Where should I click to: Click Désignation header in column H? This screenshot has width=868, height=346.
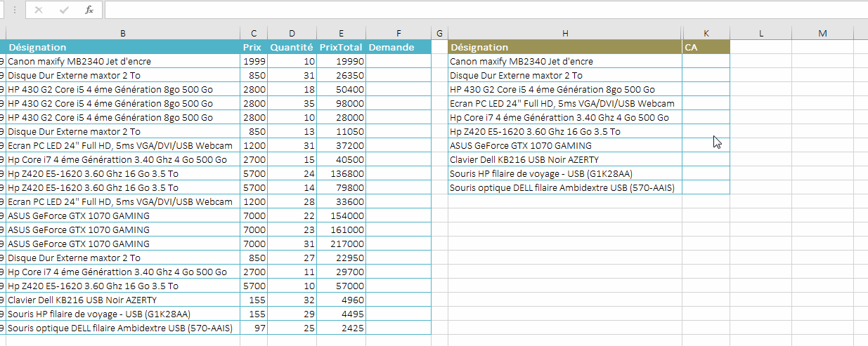[x=565, y=47]
